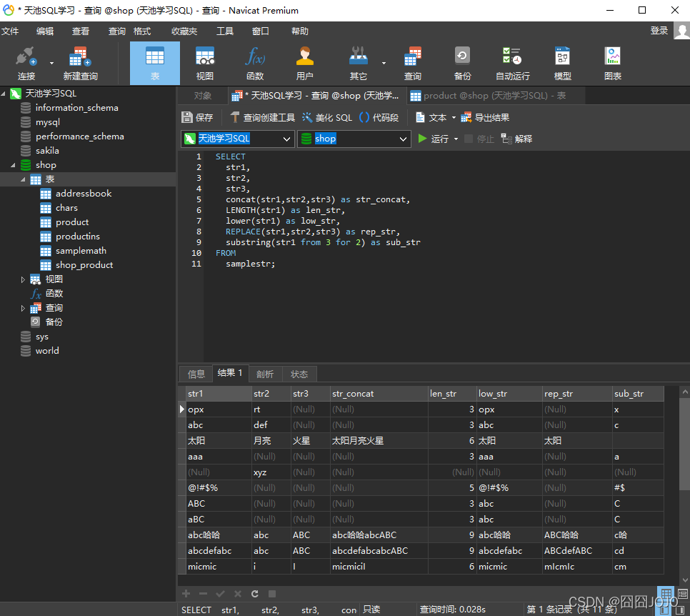Open the 信息 (Message) result tab
The width and height of the screenshot is (690, 616).
196,374
